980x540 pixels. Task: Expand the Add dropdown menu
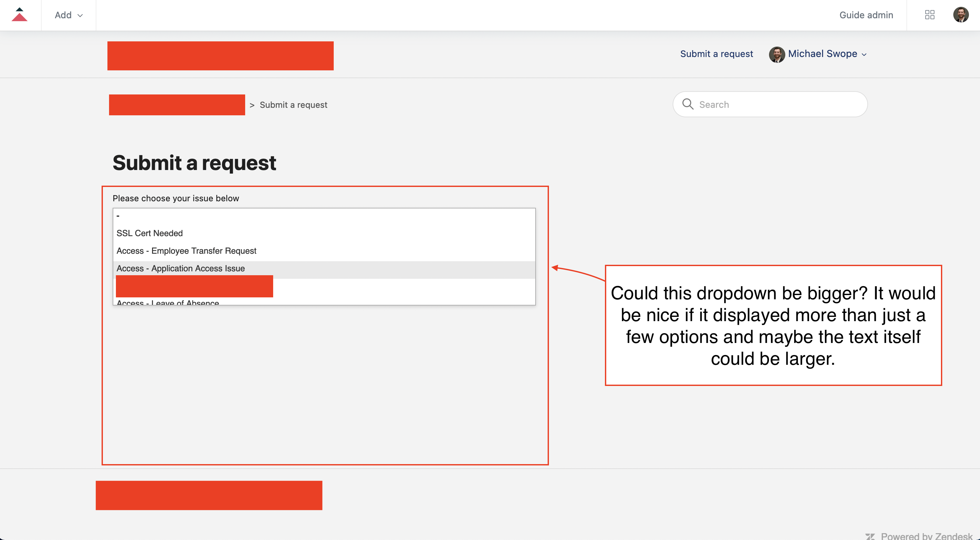click(x=68, y=15)
